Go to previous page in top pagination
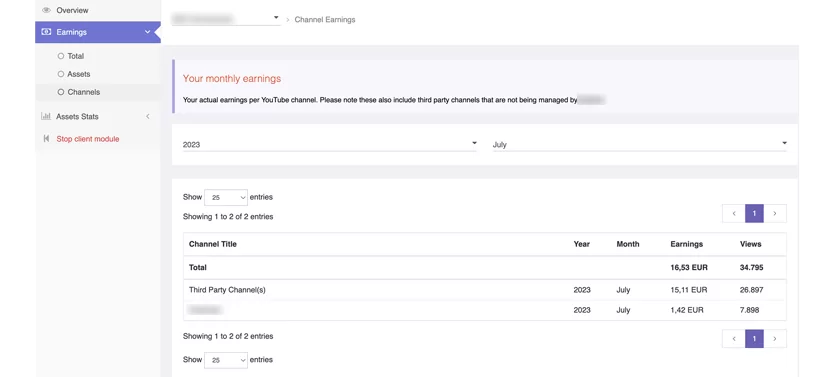This screenshot has width=834, height=377. [734, 213]
